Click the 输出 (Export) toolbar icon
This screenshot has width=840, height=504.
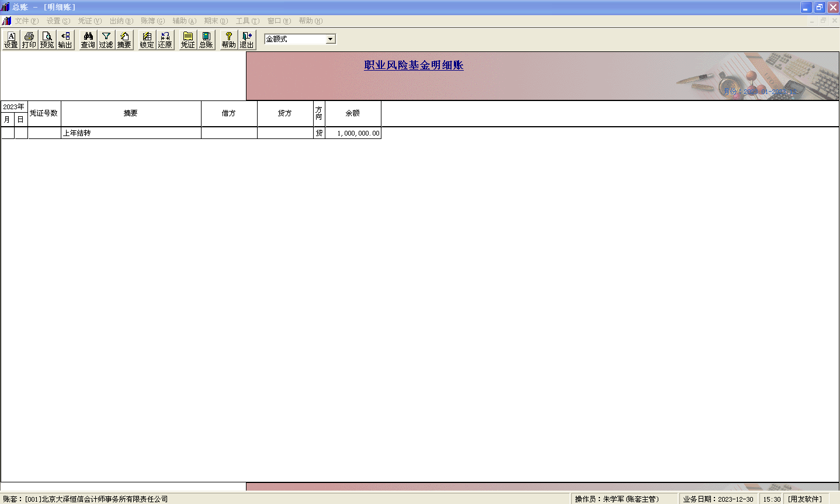(x=65, y=40)
